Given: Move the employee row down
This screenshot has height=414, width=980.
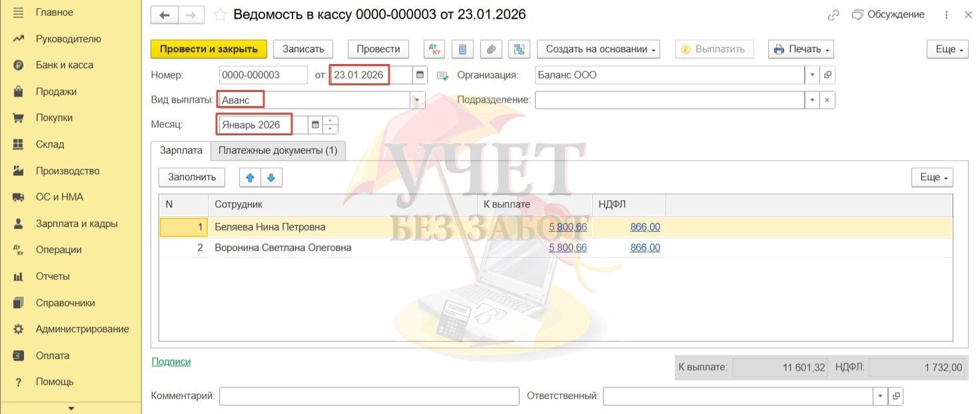Looking at the screenshot, I should point(272,177).
